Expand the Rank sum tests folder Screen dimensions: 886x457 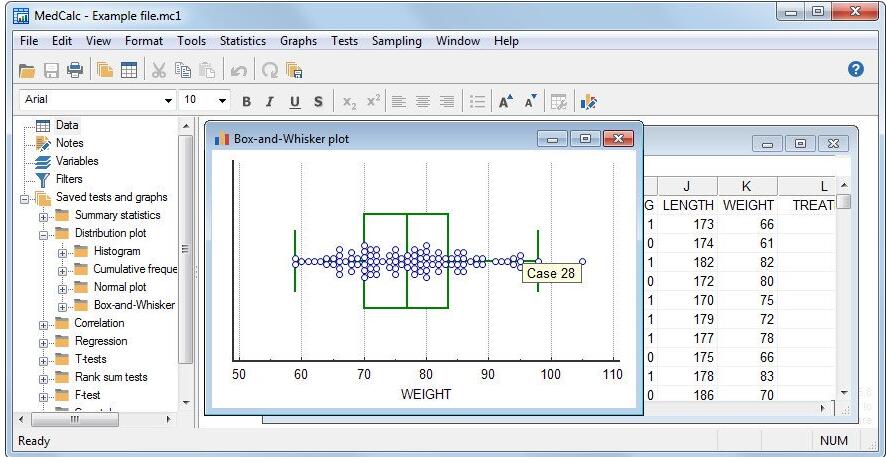[43, 379]
